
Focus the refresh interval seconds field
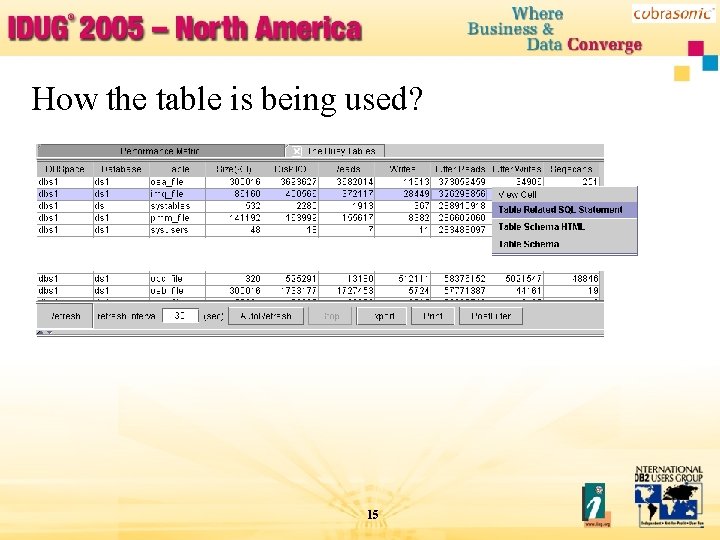(x=180, y=315)
